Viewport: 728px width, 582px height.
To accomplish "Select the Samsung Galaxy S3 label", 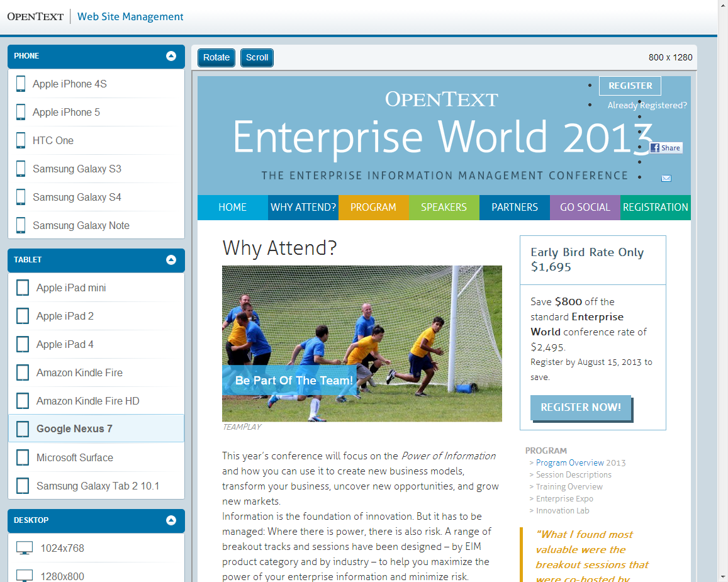I will 77,169.
